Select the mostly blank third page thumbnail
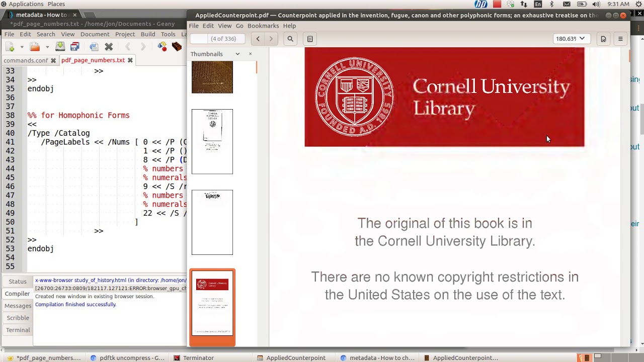Image resolution: width=644 pixels, height=362 pixels. click(x=212, y=222)
